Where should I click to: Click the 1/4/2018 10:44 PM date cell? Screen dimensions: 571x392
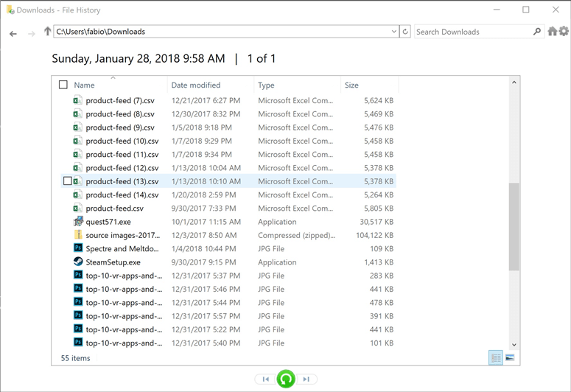click(x=203, y=249)
